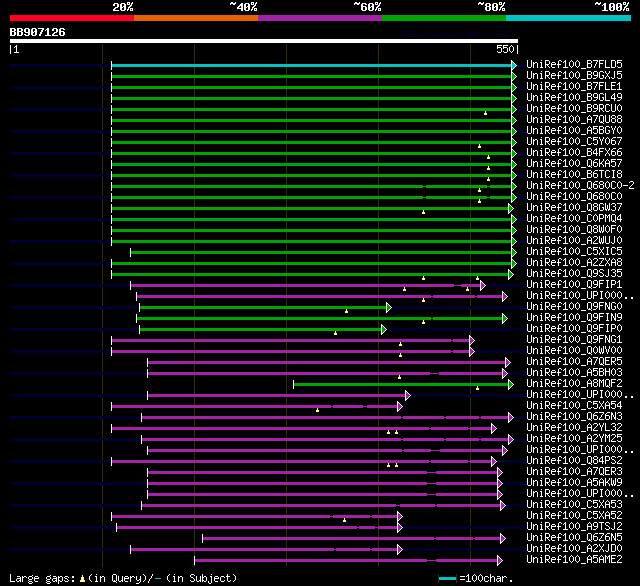Click the purple UniRef100_Q6Z6N5 alignment bar
This screenshot has width=640, height=586.
(351, 539)
